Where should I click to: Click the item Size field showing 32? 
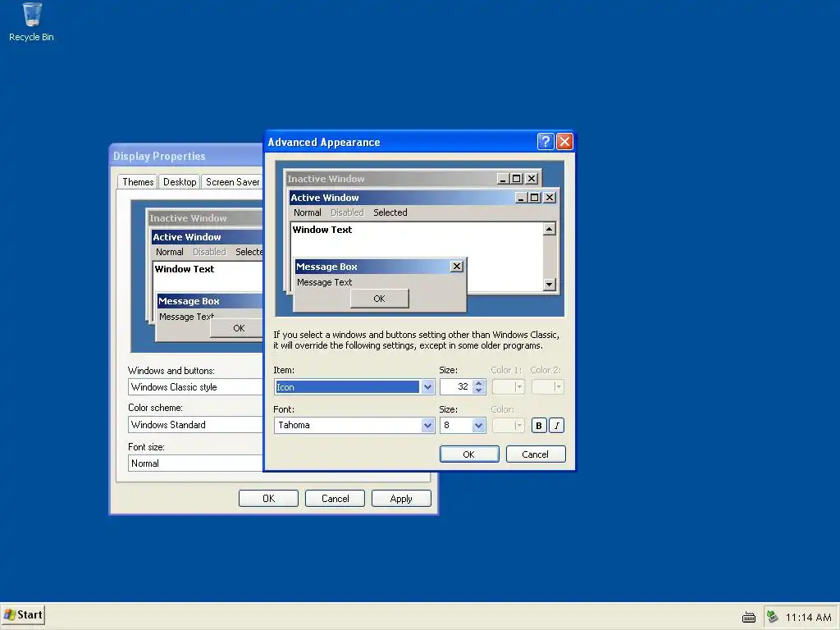[x=456, y=387]
